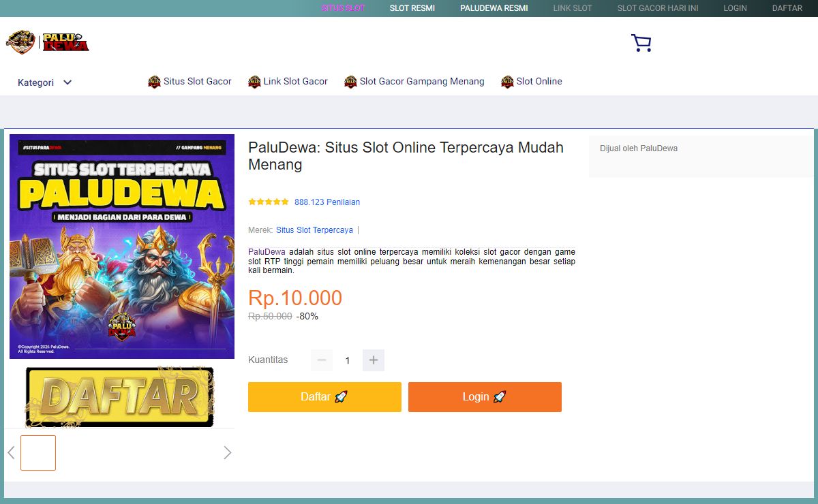Click the PaluDewa logo in header
The height and width of the screenshot is (504, 818).
[x=48, y=42]
